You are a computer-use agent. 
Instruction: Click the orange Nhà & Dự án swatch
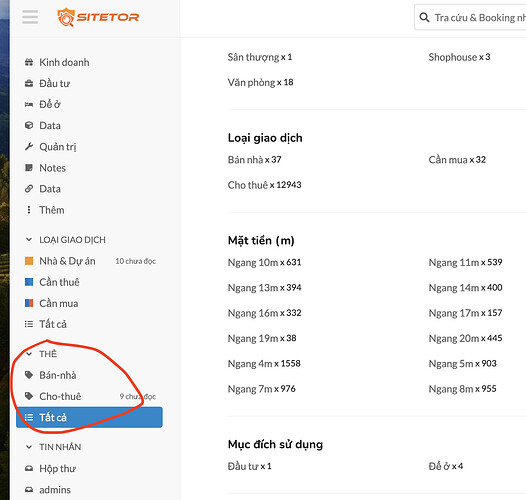(x=29, y=261)
